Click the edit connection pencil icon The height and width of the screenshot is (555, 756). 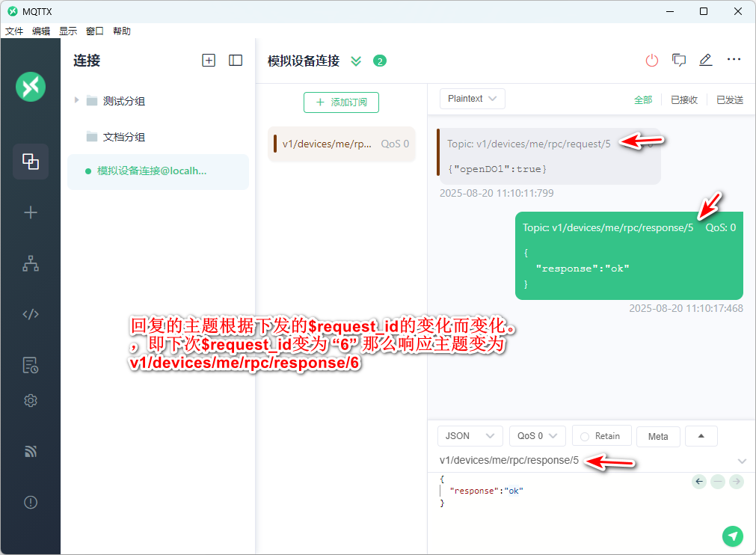(x=705, y=61)
